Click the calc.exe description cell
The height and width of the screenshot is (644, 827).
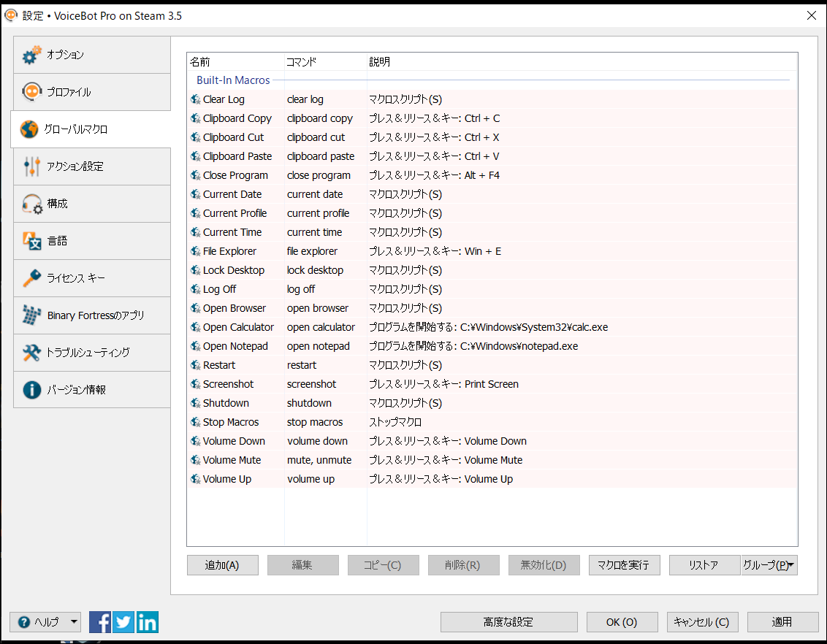[x=489, y=327]
